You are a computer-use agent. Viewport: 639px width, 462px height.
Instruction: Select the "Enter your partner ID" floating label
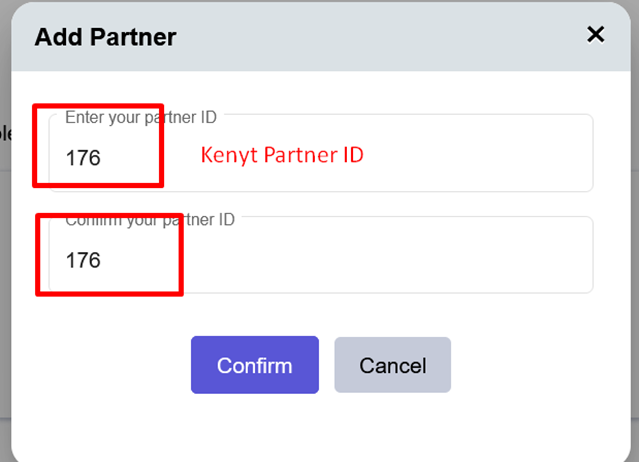click(x=141, y=117)
